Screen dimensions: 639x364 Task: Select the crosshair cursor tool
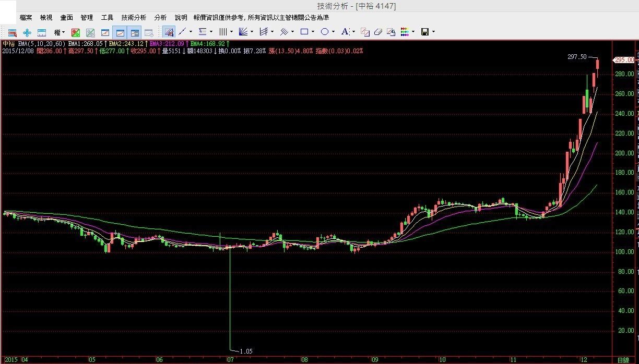[27, 32]
